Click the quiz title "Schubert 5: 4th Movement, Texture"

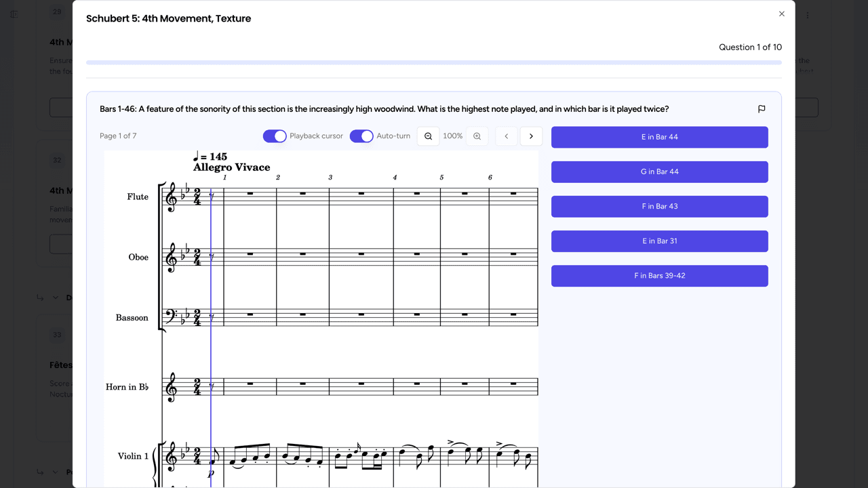(168, 18)
